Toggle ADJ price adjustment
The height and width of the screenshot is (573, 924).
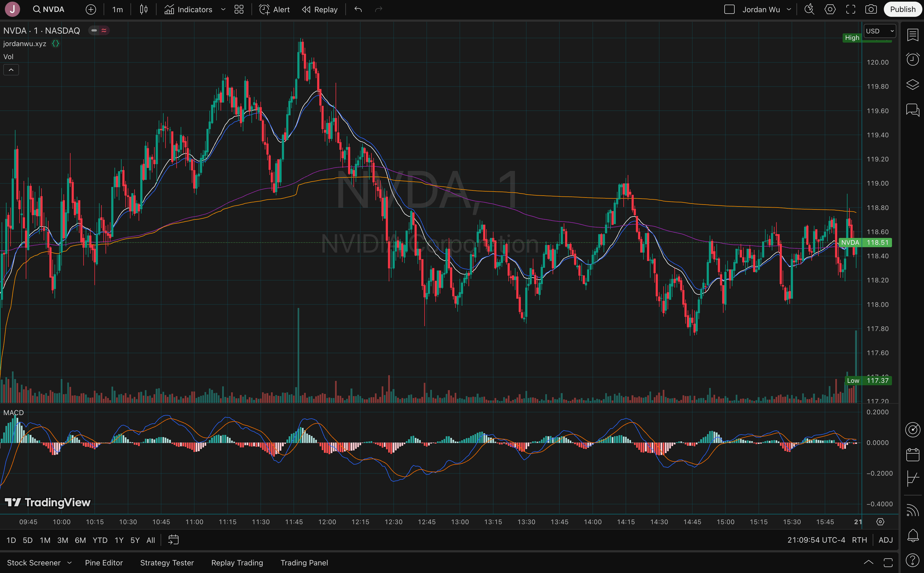point(885,540)
